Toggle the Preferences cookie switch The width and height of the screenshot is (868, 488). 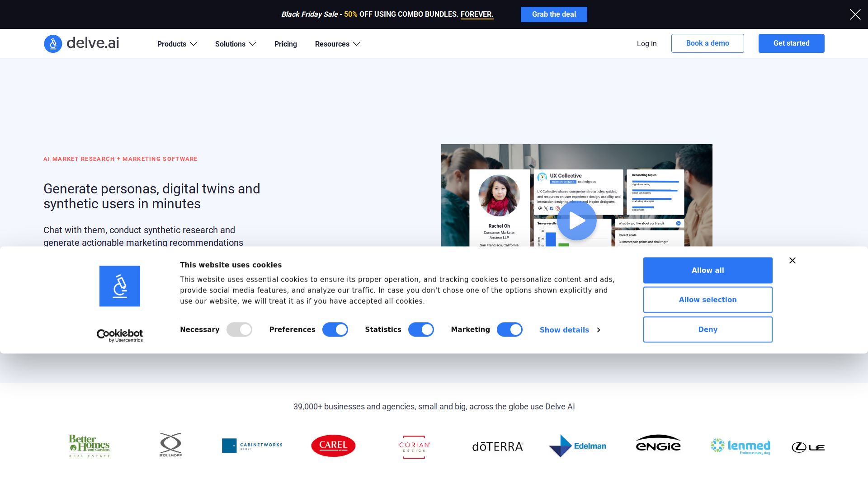pos(335,330)
